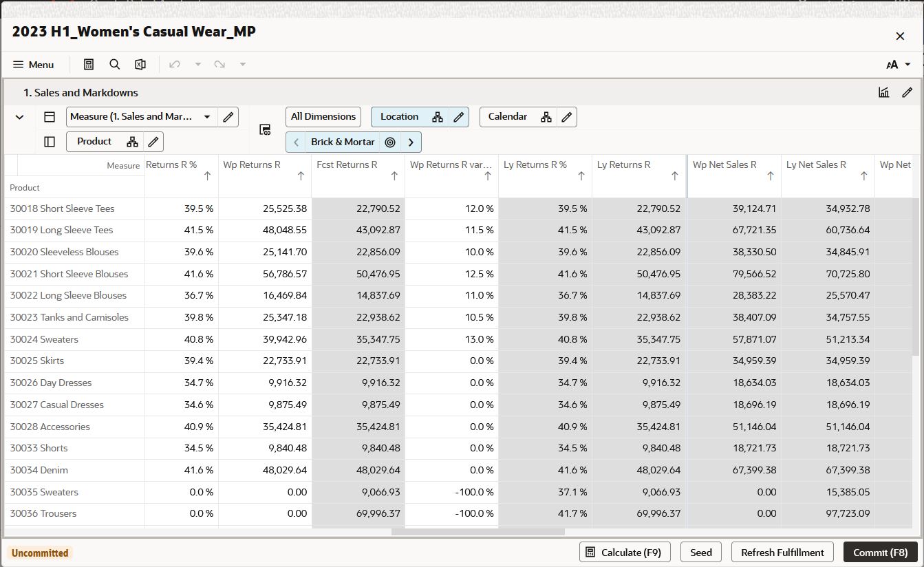Select the 30026 Day Dresses row
924x567 pixels.
click(x=74, y=383)
